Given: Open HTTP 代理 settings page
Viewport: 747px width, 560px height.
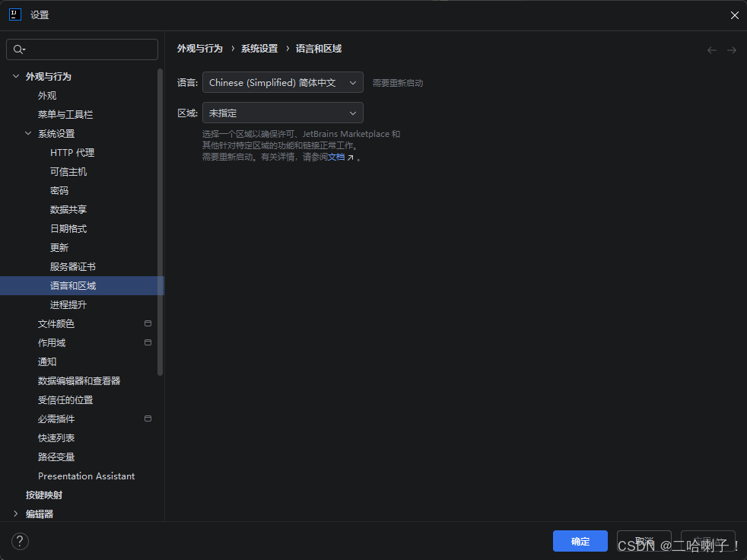Looking at the screenshot, I should (x=72, y=152).
